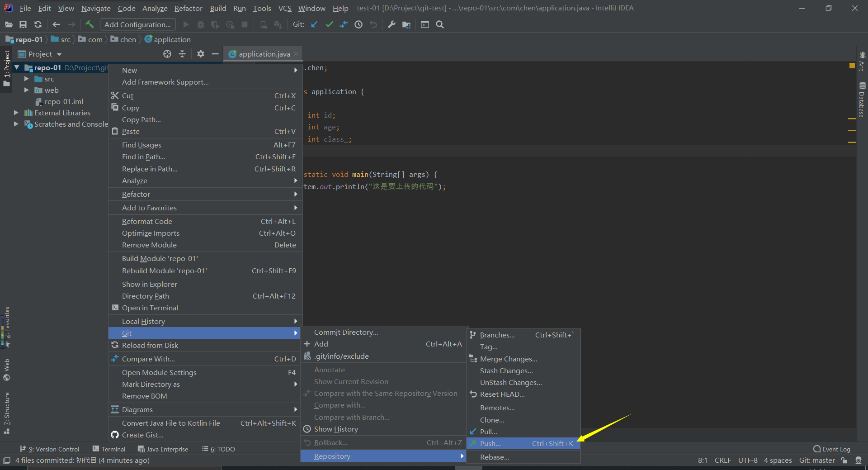Open the Navigate menu
The width and height of the screenshot is (868, 470).
[x=96, y=8]
